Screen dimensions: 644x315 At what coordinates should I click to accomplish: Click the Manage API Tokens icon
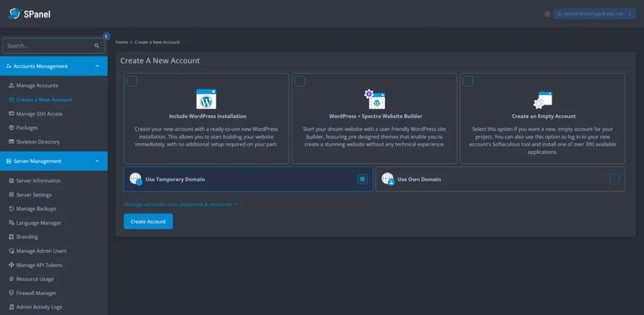tap(11, 265)
